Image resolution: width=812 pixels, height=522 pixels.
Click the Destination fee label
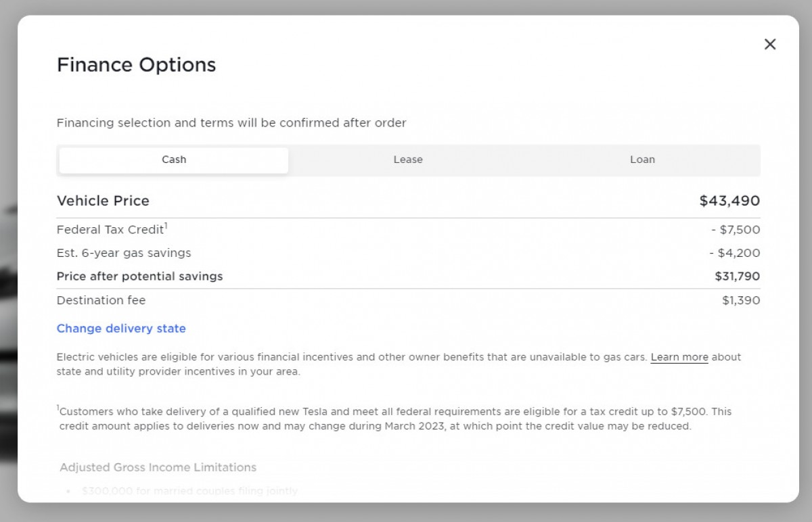tap(101, 301)
